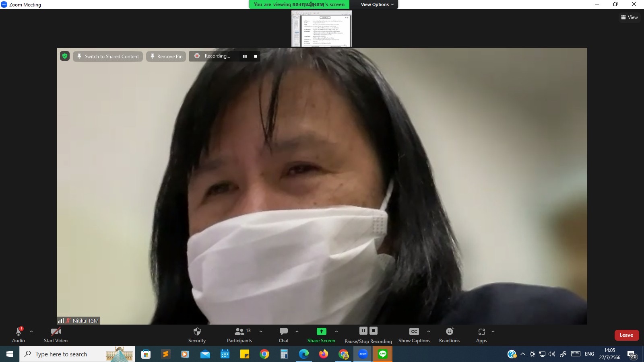
Task: Open the View Options dropdown
Action: coord(377,4)
